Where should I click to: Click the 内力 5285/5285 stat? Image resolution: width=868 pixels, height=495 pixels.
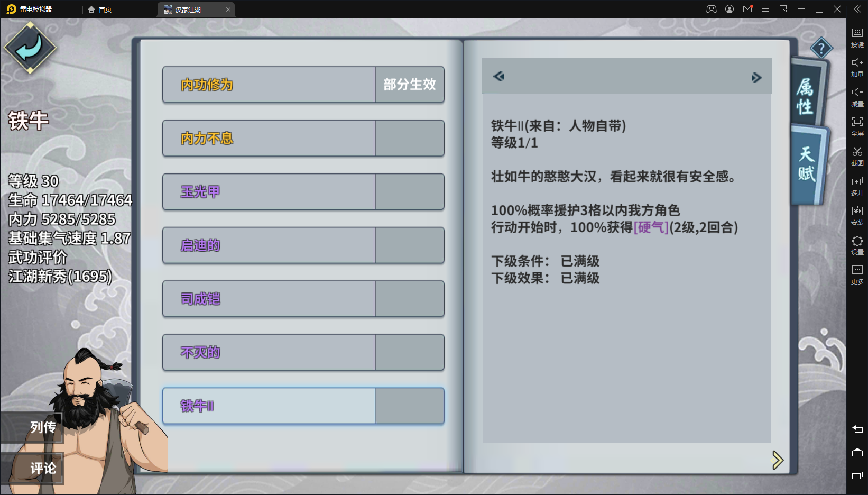click(62, 219)
